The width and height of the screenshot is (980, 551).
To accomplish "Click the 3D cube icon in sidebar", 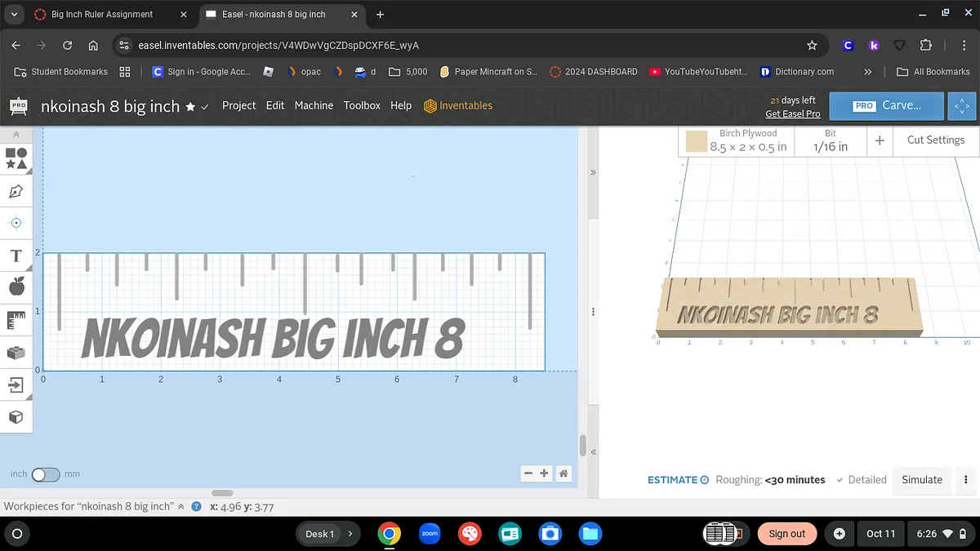I will pyautogui.click(x=16, y=417).
